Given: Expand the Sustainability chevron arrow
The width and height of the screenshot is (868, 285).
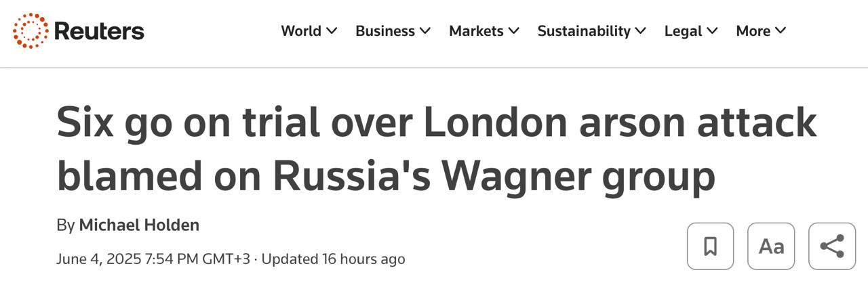Looking at the screenshot, I should click(641, 31).
